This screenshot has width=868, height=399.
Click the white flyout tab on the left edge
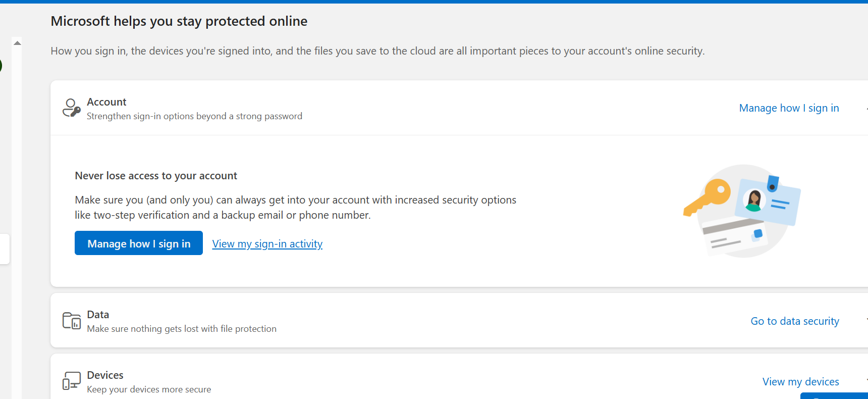click(4, 248)
